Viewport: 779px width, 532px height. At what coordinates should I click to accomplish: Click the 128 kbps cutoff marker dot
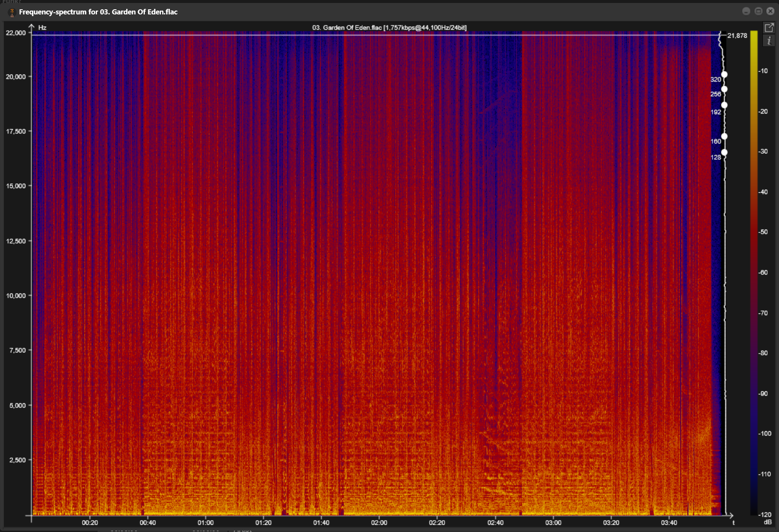pyautogui.click(x=724, y=152)
